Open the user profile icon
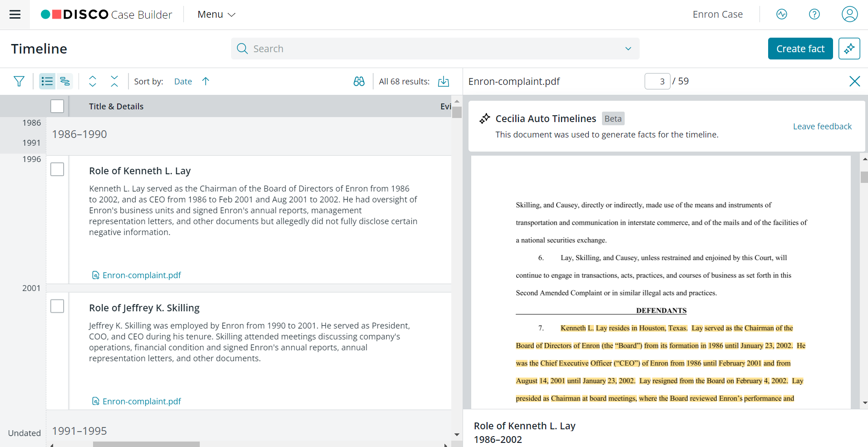Screen dimensions: 868x447 pyautogui.click(x=849, y=15)
